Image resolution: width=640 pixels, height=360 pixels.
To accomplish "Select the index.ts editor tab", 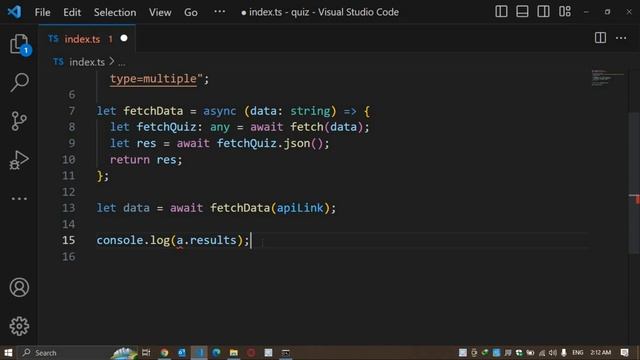I will coord(87,39).
